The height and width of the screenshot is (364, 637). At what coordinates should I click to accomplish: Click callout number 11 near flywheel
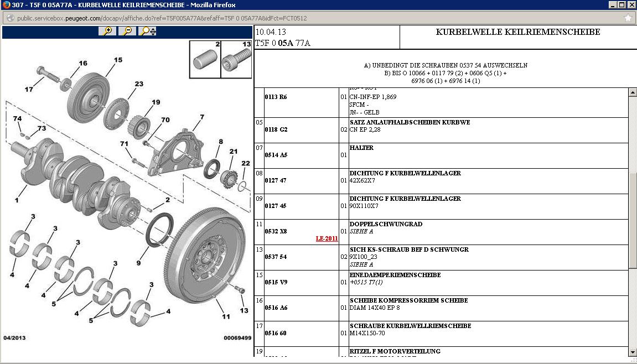[x=226, y=316]
